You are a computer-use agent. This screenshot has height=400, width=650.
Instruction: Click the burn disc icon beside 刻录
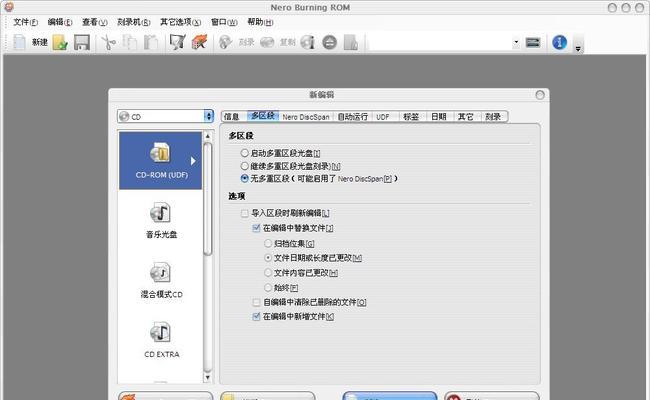pyautogui.click(x=225, y=42)
